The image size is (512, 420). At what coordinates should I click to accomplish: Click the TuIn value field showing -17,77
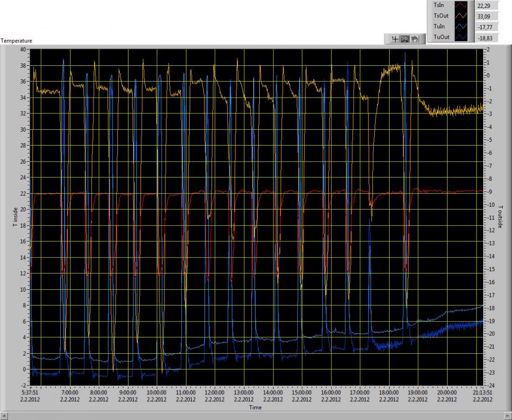coord(487,27)
